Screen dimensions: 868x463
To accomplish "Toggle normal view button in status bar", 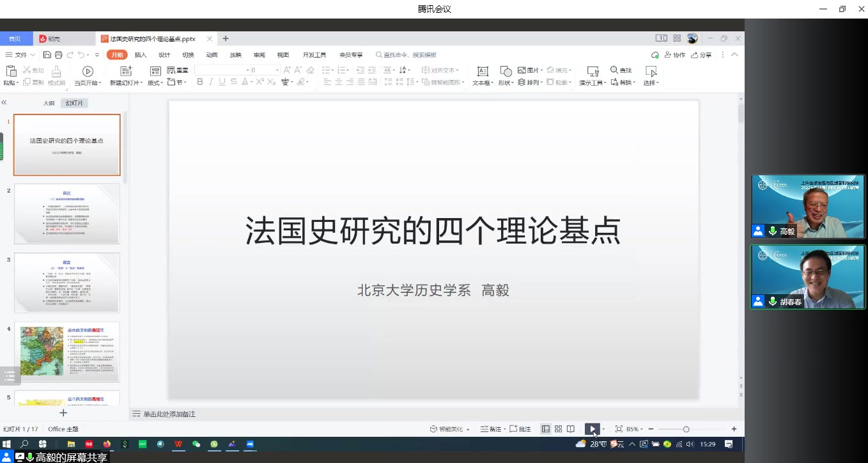I will (x=546, y=429).
